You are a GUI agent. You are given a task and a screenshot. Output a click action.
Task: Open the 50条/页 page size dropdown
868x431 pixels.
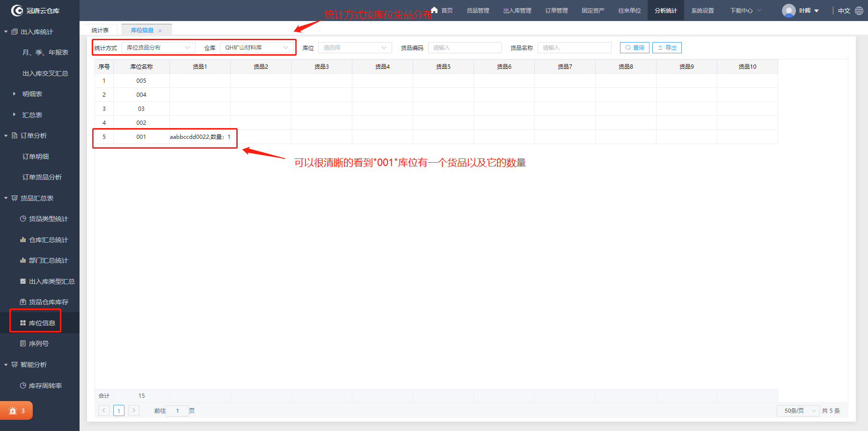pos(798,410)
